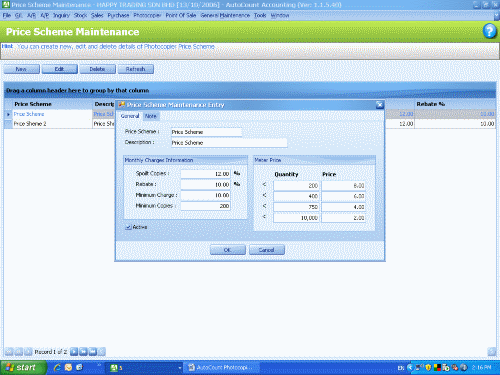Screen dimensions: 500x375
Task: Open the Photocopier menu
Action: tap(147, 15)
